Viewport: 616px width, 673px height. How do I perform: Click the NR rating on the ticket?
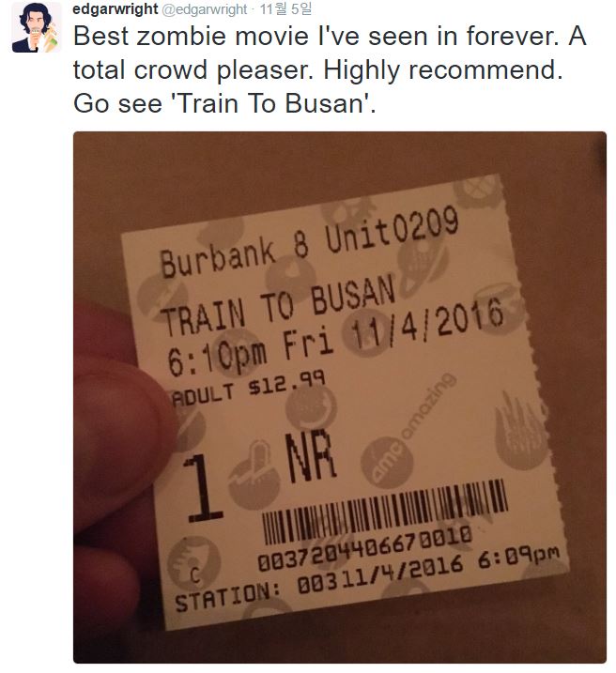(x=311, y=456)
